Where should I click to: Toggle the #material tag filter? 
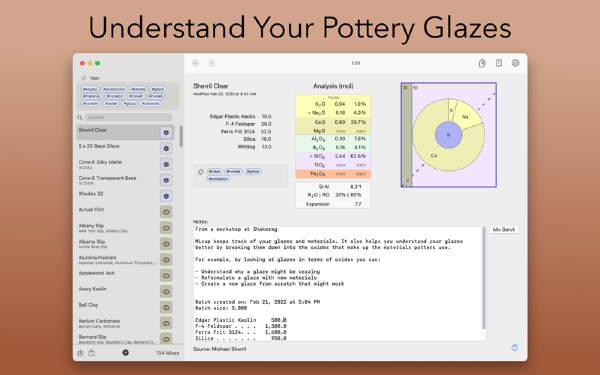coord(91,96)
